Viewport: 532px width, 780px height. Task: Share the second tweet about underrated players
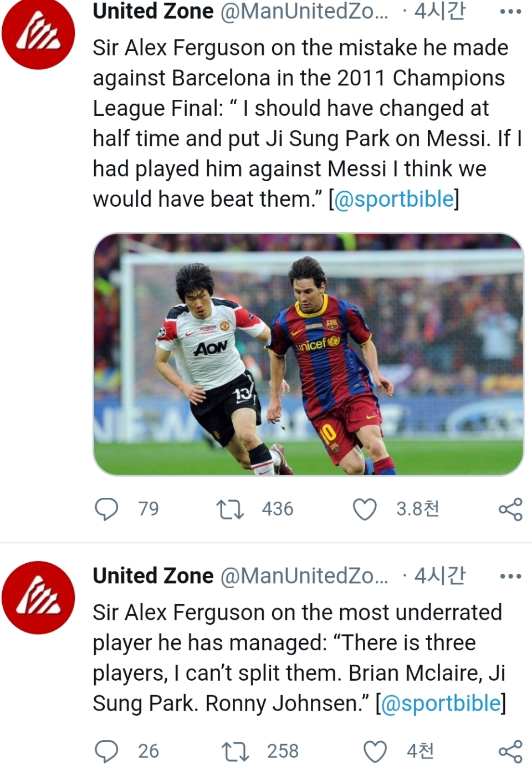click(510, 751)
